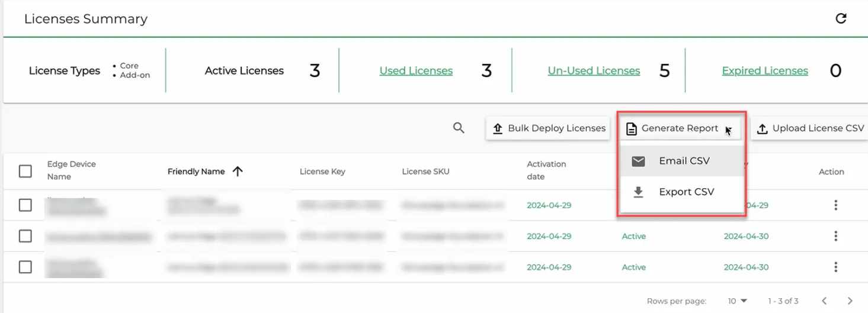868x313 pixels.
Task: Open the action menu of the third row
Action: click(x=835, y=267)
